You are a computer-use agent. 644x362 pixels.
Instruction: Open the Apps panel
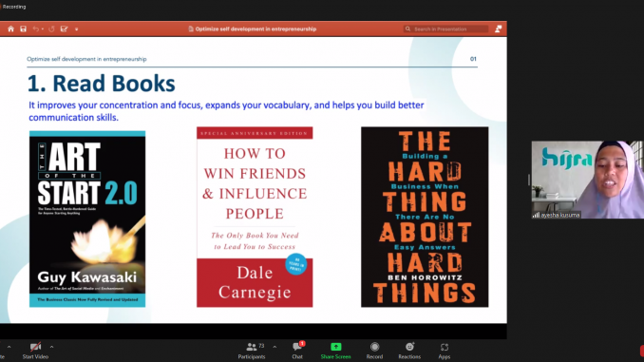click(445, 351)
